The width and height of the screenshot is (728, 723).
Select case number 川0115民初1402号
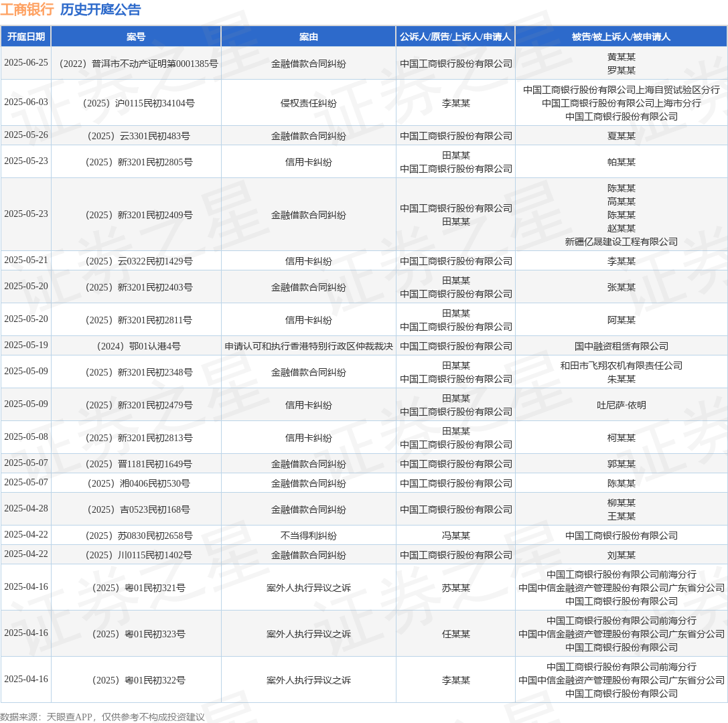pyautogui.click(x=139, y=555)
